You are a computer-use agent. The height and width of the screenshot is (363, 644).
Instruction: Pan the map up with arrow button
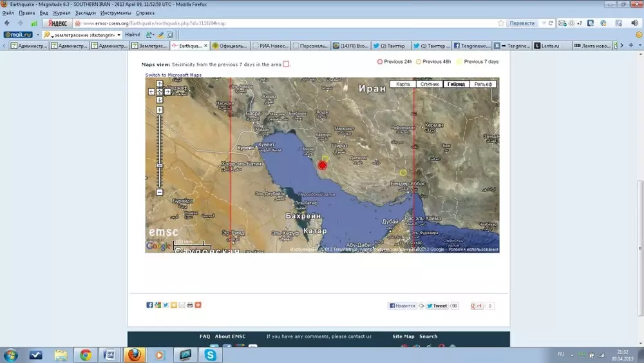pos(160,84)
